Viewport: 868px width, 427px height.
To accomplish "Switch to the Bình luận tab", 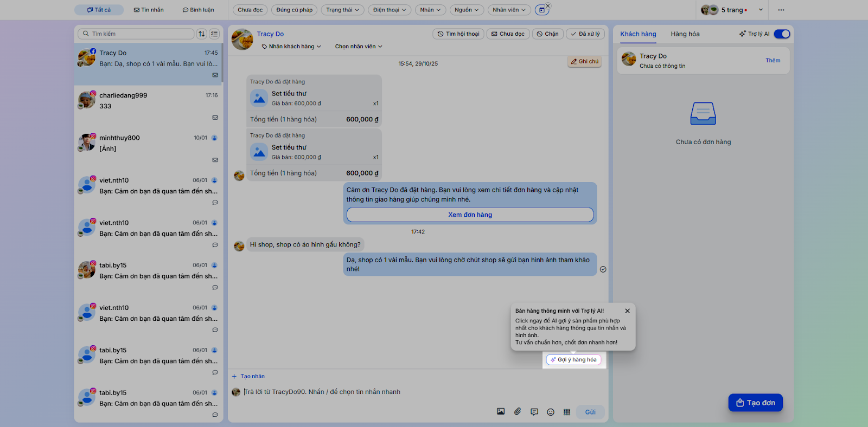I will click(x=198, y=10).
